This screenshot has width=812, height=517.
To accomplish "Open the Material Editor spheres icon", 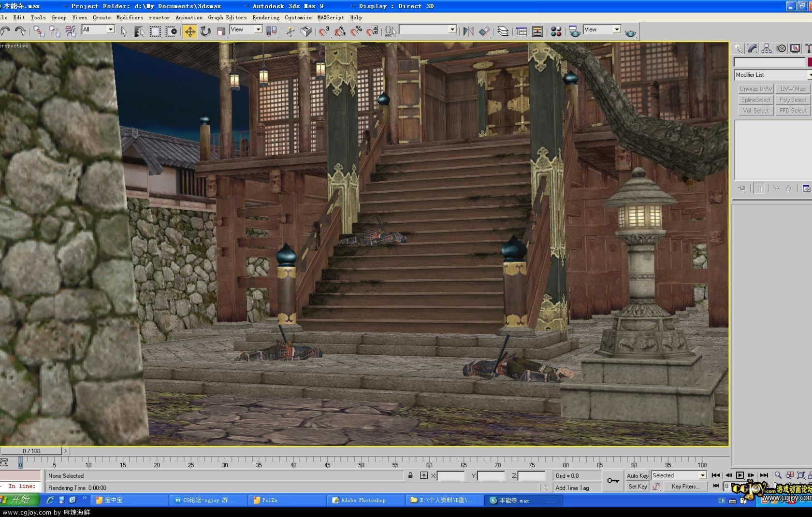I will coord(556,31).
